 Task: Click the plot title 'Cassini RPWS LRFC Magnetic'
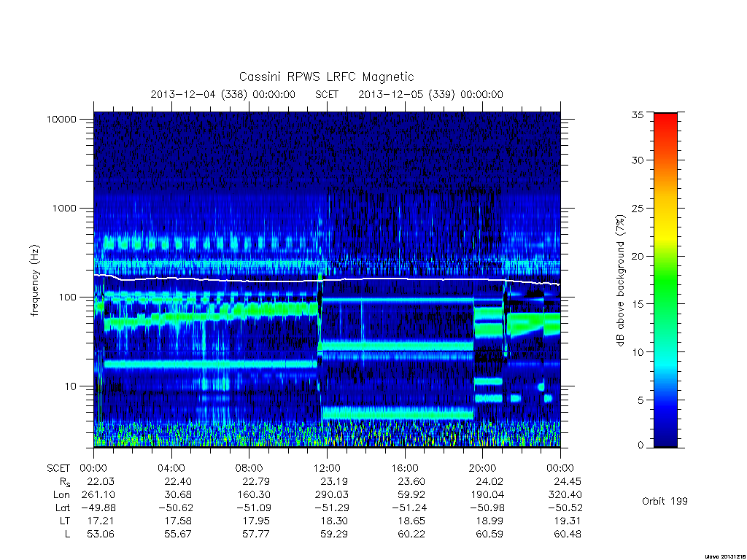coord(326,77)
